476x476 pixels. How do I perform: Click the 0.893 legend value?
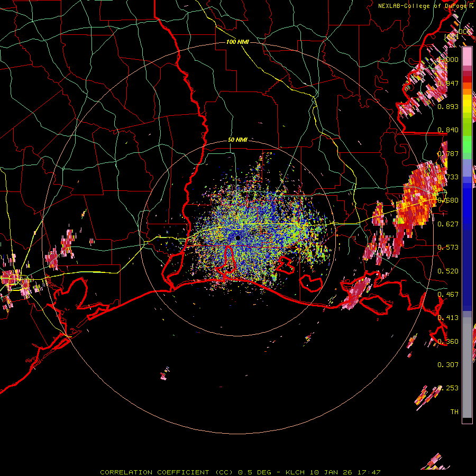(448, 106)
